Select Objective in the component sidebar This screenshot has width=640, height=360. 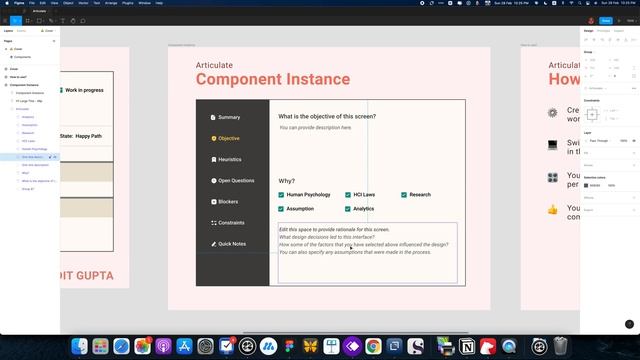[225, 138]
